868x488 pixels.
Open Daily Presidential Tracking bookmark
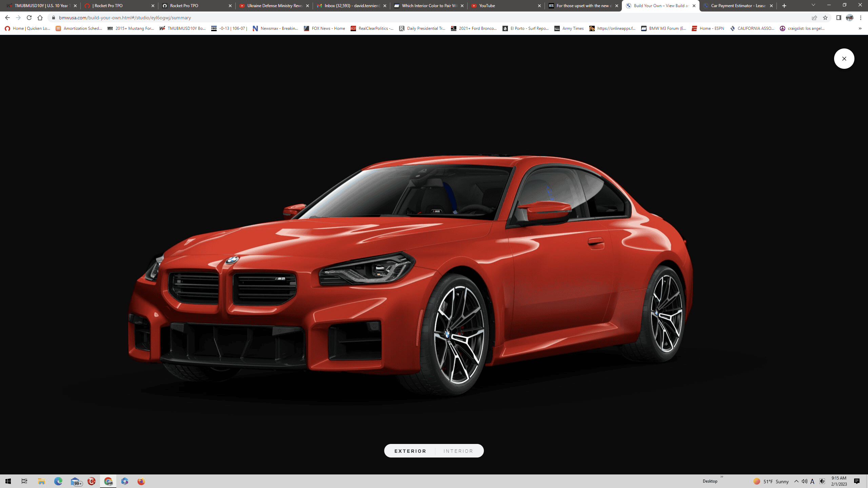(422, 28)
